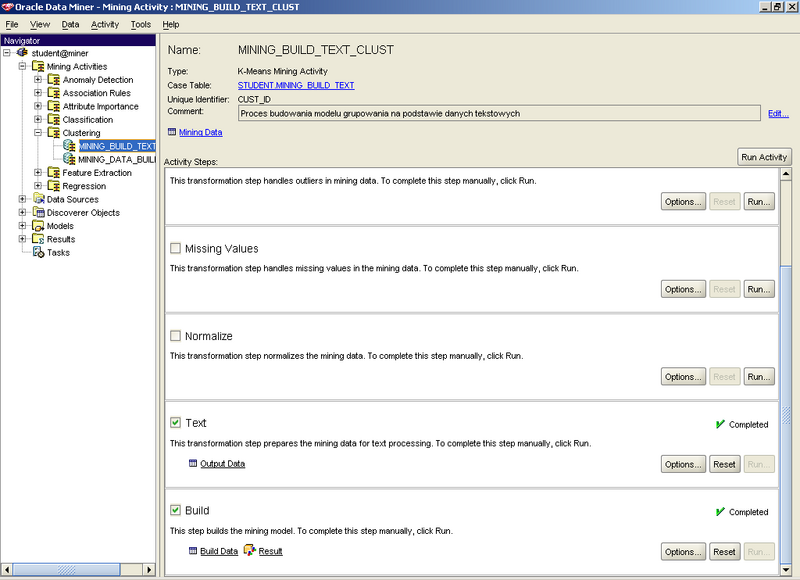The image size is (800, 580).
Task: Click the Data Sources folder icon
Action: pyautogui.click(x=38, y=199)
